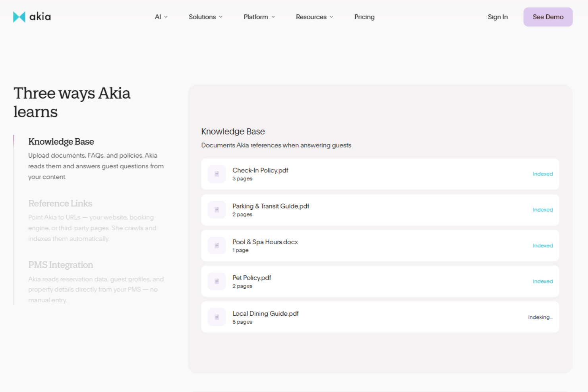Expand the AI dropdown
Screen dimensions: 588x392
pyautogui.click(x=161, y=17)
